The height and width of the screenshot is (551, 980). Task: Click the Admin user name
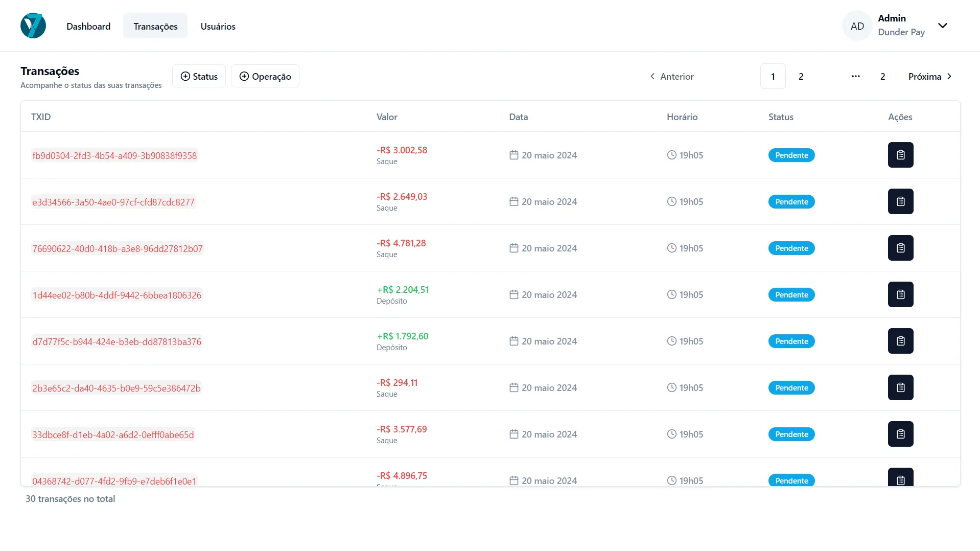click(x=892, y=18)
